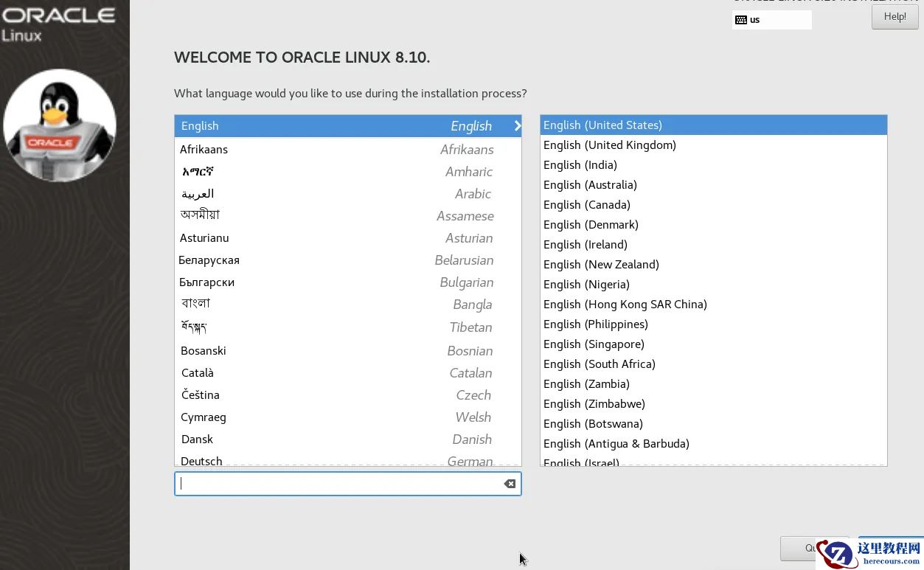Open the Help! button
The image size is (924, 570).
click(895, 17)
